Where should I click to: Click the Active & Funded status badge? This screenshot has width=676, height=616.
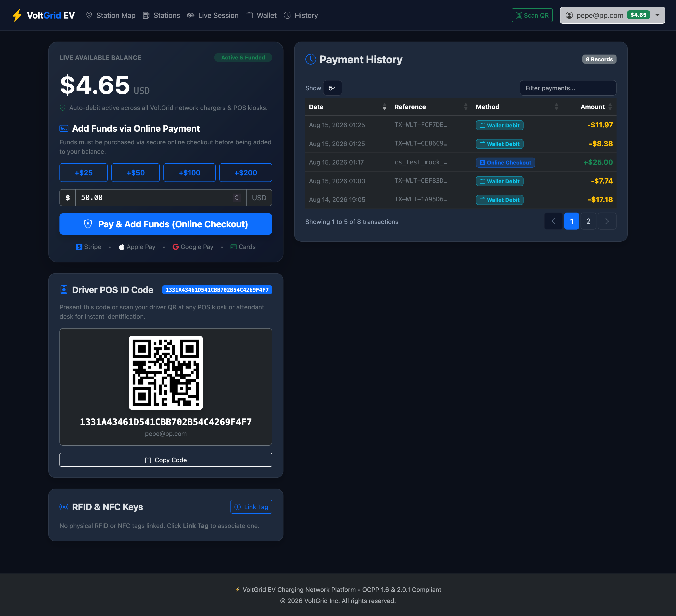point(243,58)
